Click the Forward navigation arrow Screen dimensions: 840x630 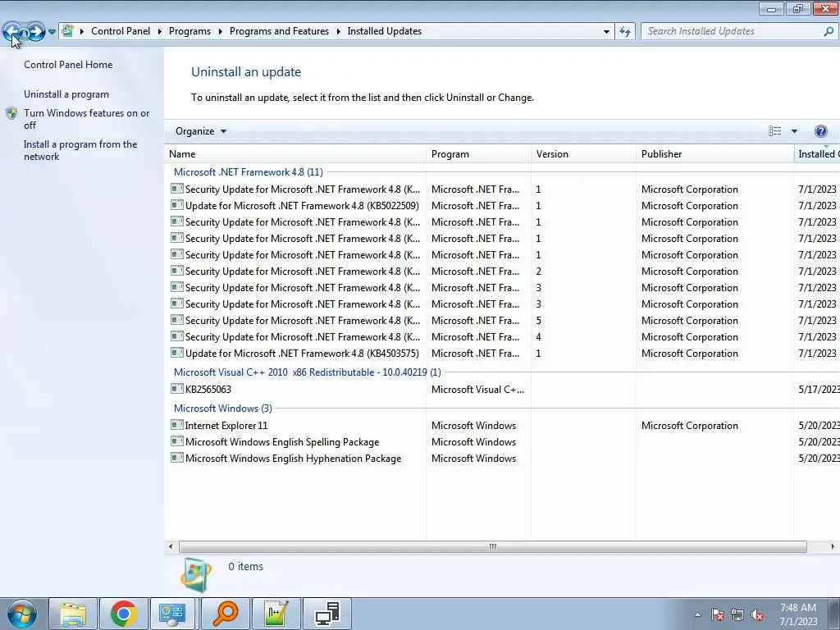tap(35, 32)
